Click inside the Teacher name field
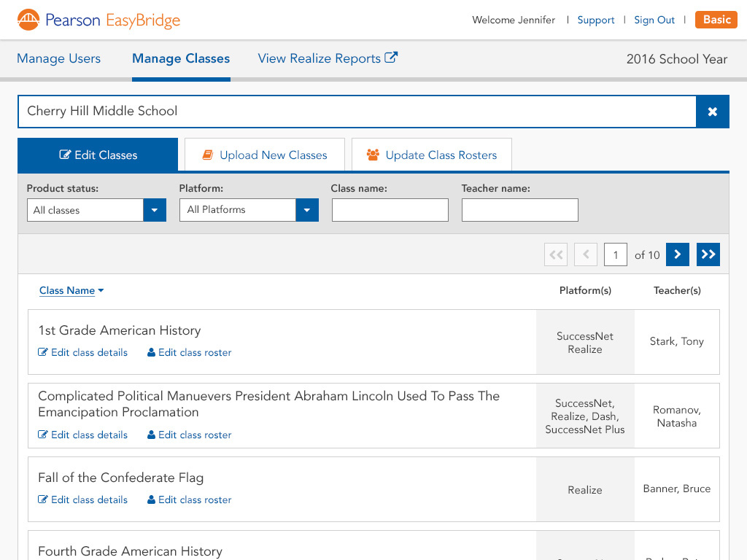Viewport: 747px width, 560px height. point(519,210)
